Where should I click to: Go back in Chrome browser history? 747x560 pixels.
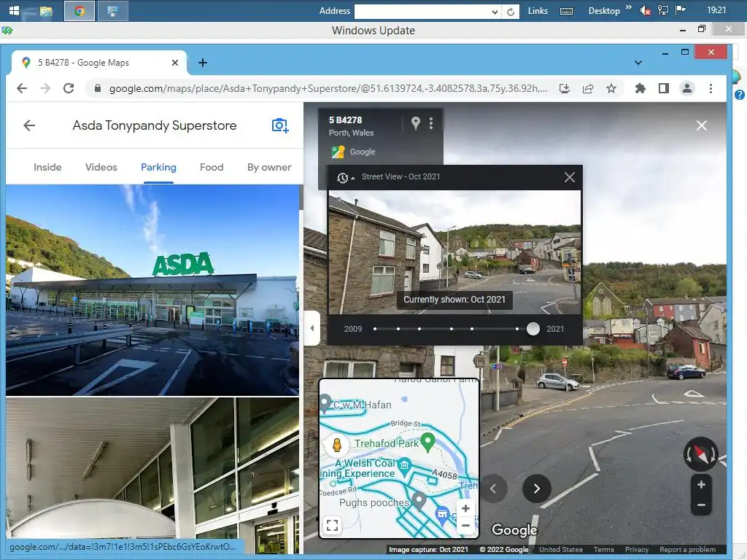click(x=22, y=88)
